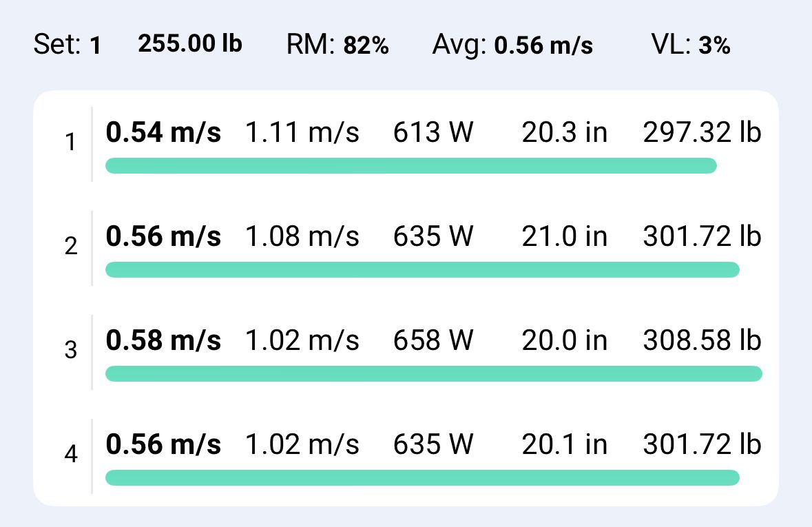The image size is (812, 527).
Task: Select rep 1 peak velocity 1.11 m/s
Action: coord(302,132)
